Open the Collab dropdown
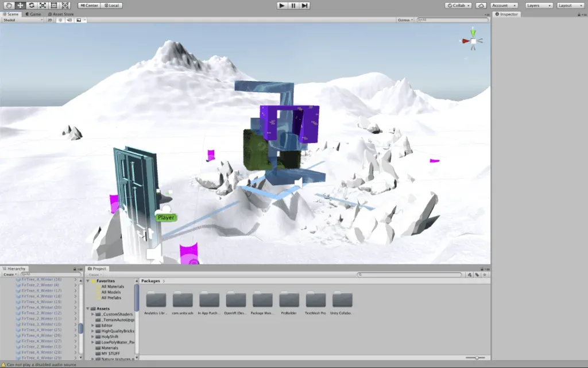Screen dimensions: 588x368 [458, 5]
